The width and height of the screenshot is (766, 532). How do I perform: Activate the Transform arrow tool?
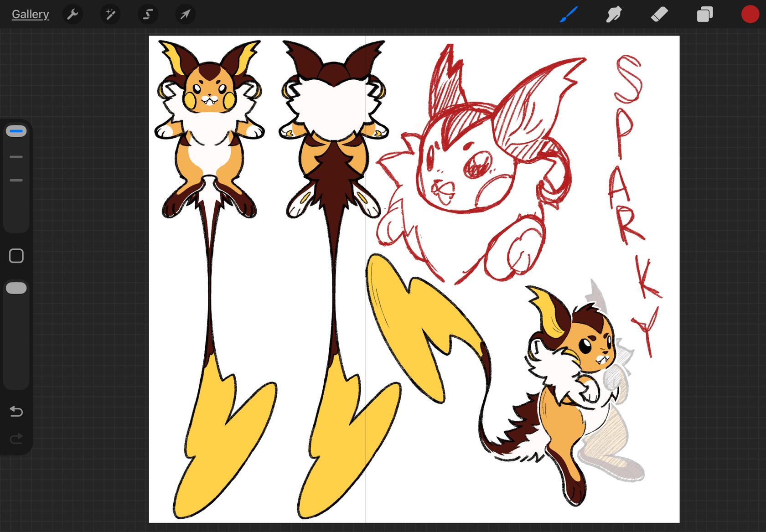185,15
